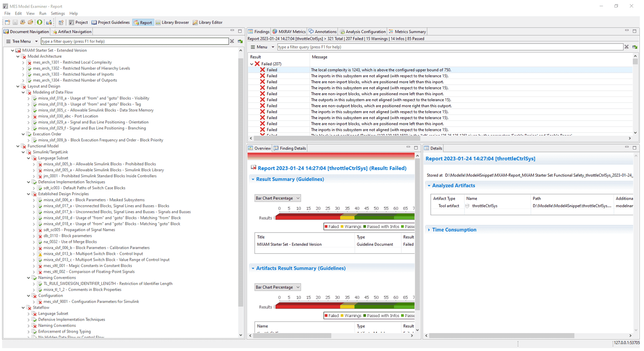The height and width of the screenshot is (351, 644).
Task: Click the Findings filter query field
Action: (450, 47)
